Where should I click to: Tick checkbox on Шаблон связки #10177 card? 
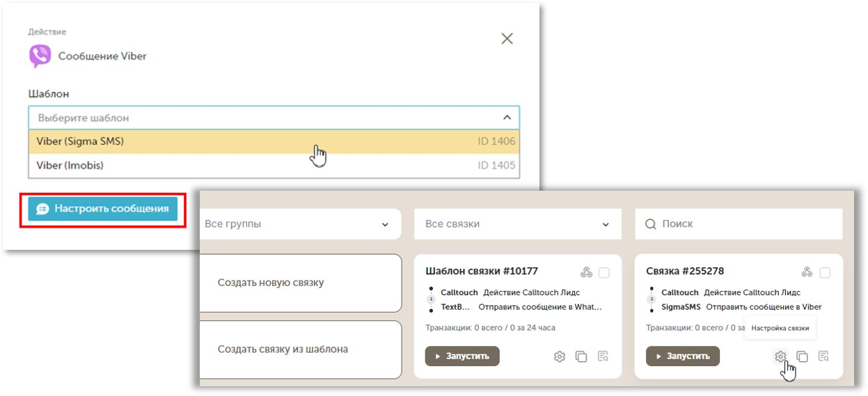604,273
